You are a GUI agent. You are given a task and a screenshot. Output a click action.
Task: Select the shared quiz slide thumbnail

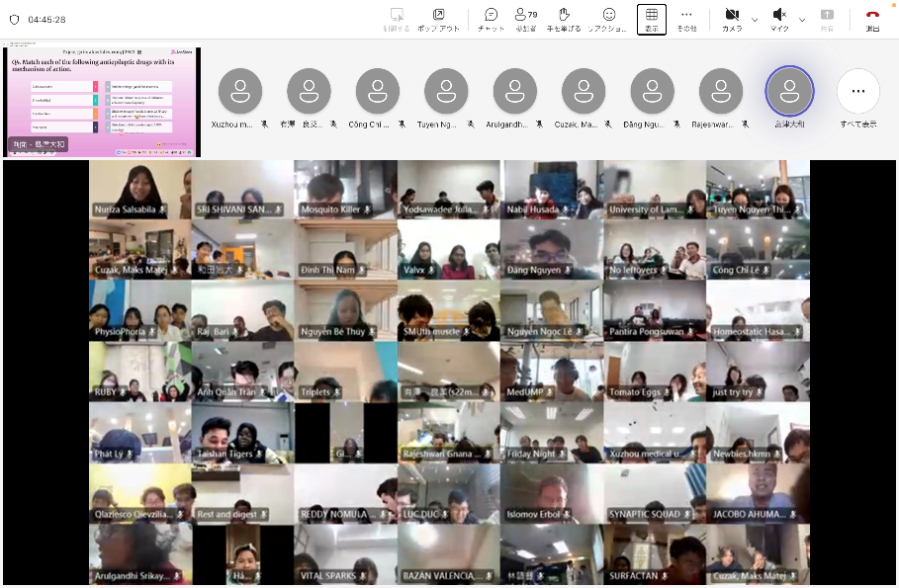pyautogui.click(x=102, y=101)
